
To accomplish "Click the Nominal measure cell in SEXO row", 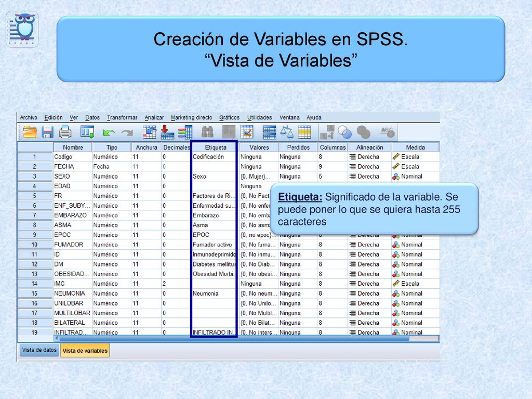I will point(415,177).
